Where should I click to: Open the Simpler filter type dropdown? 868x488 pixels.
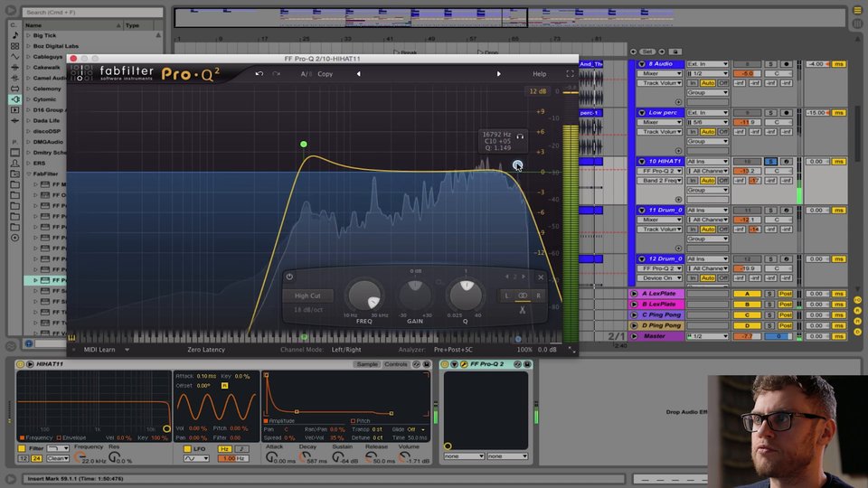[x=58, y=448]
